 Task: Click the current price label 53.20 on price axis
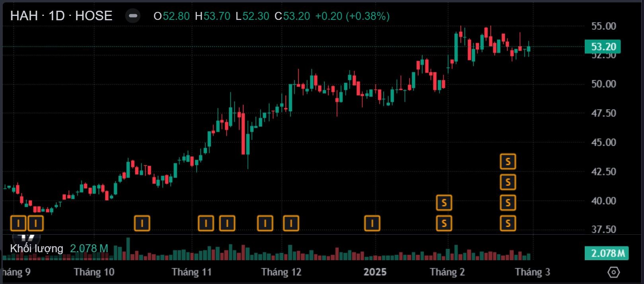tap(603, 47)
